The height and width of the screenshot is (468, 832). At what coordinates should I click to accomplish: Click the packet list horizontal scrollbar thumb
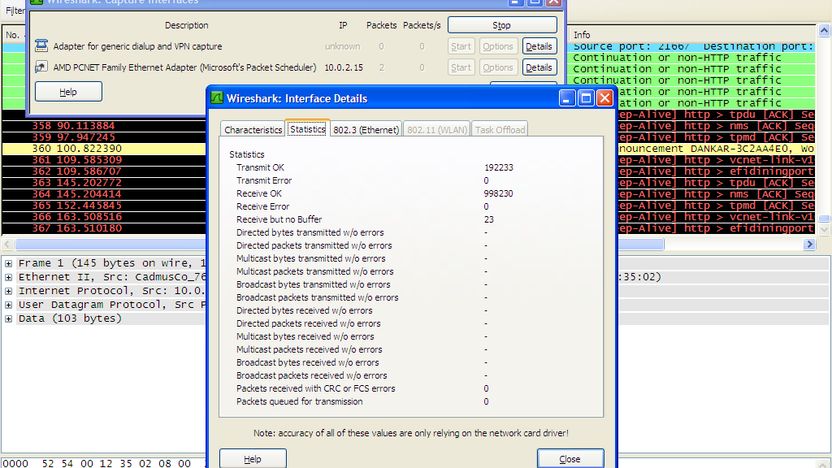click(340, 244)
